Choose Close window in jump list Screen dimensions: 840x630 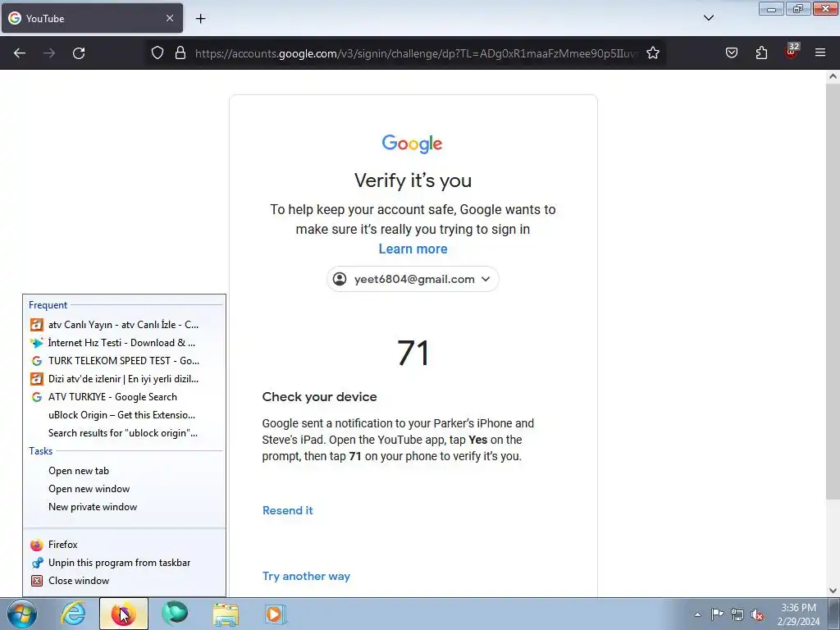click(x=125, y=581)
